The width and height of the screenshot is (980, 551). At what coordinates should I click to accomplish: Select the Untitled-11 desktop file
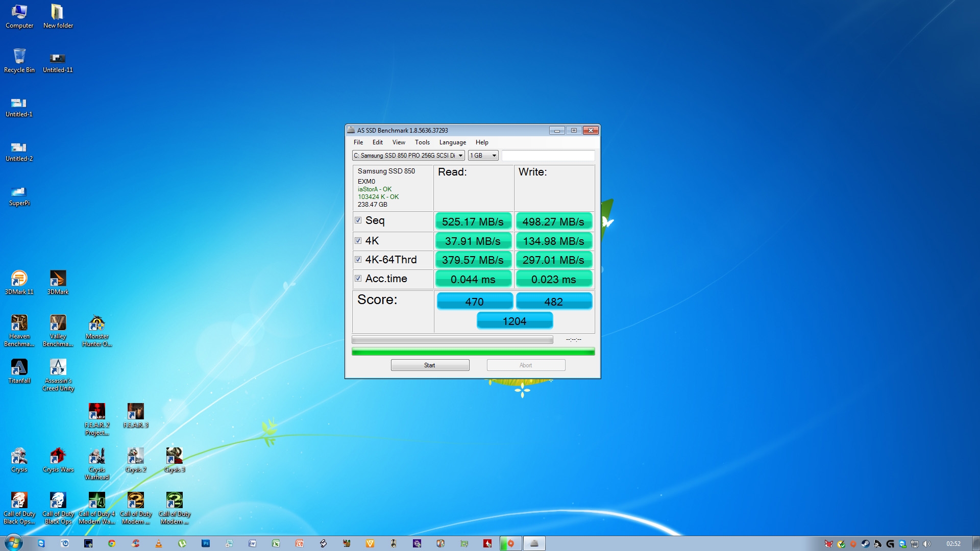tap(58, 62)
